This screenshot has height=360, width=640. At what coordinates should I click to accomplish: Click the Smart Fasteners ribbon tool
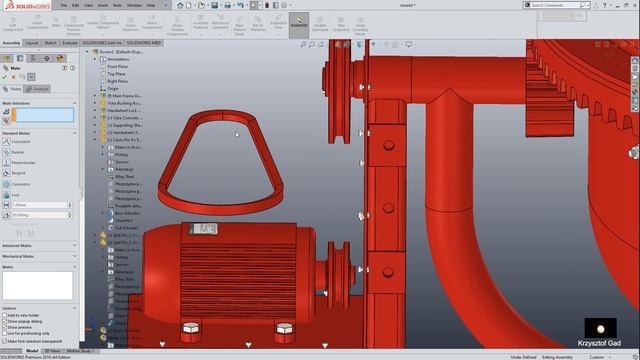coord(130,24)
